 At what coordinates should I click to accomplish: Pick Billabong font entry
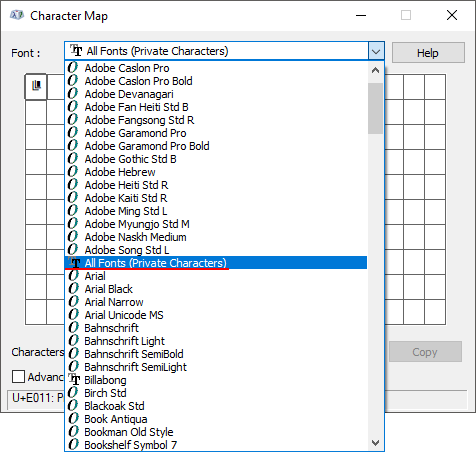[216, 380]
